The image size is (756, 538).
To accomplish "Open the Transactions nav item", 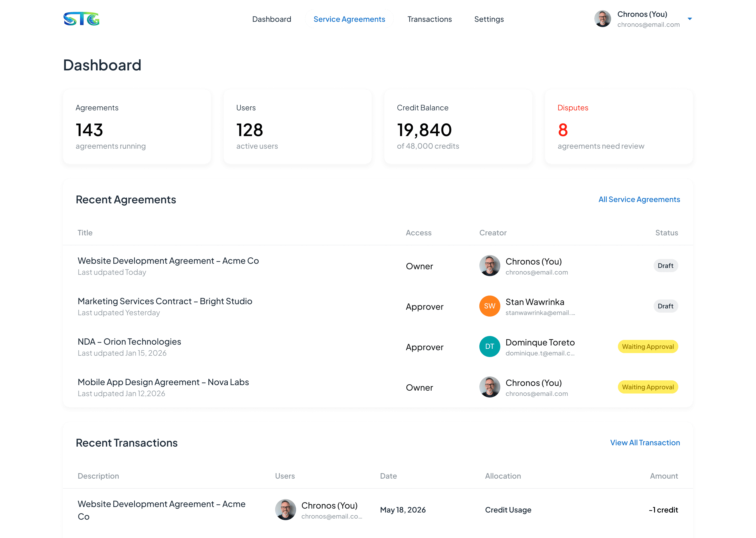I will [x=429, y=19].
